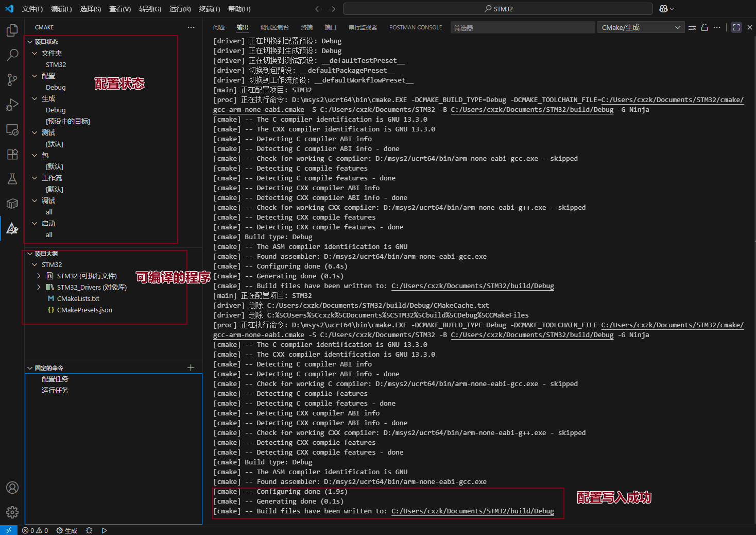Collapse the 项目状态 section

pos(30,42)
